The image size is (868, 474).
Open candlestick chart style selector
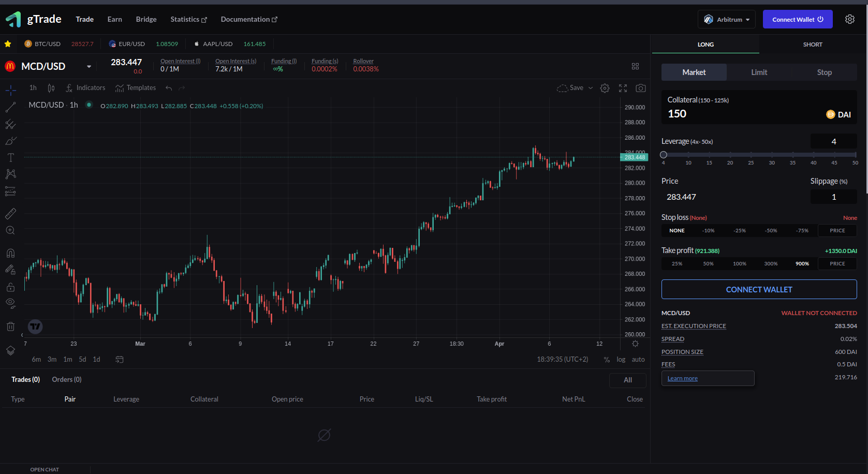point(51,88)
